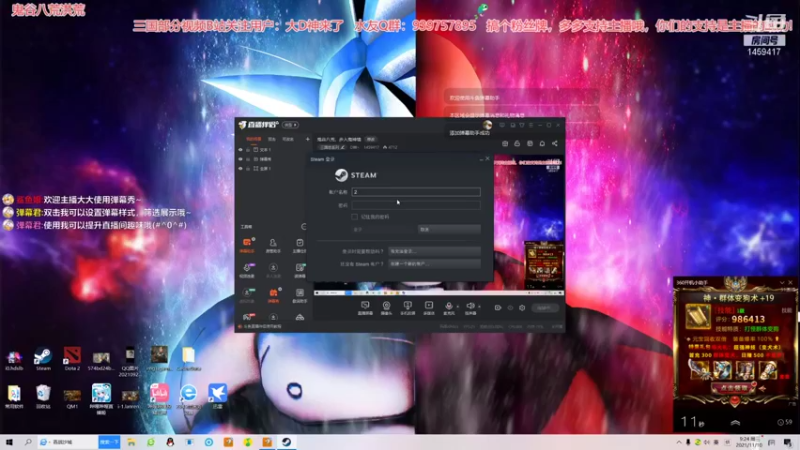Open the user avatar in streaming app title bar
Image resolution: width=800 pixels, height=450 pixels.
pos(488,125)
